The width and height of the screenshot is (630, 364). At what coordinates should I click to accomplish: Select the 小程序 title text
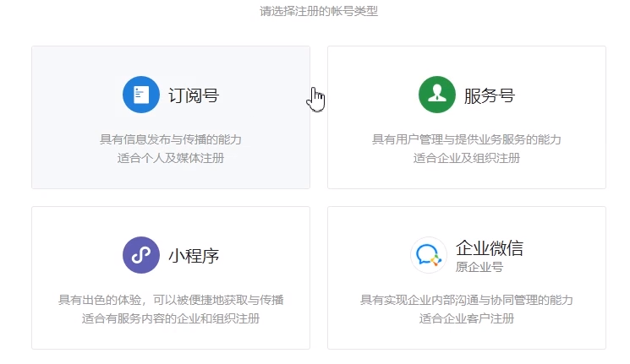point(194,256)
